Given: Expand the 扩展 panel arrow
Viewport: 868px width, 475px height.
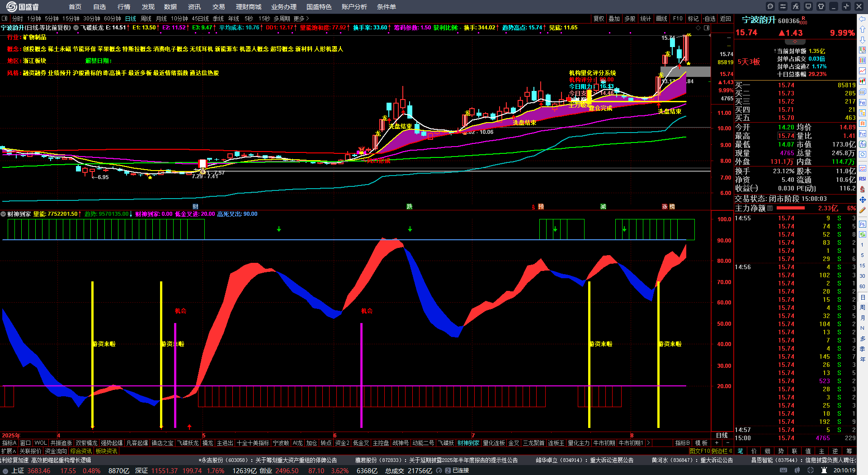Looking at the screenshot, I should click(8, 451).
